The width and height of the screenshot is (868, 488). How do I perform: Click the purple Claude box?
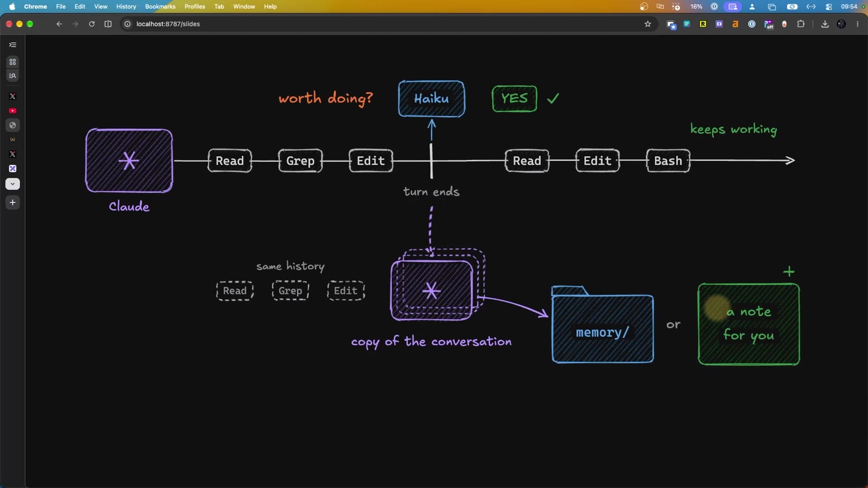129,160
